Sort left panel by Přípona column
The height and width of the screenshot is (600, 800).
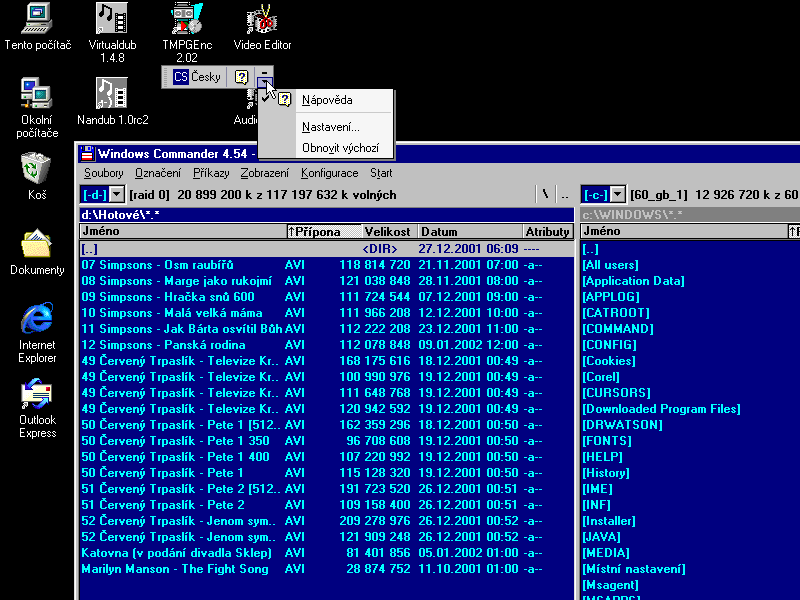(324, 231)
